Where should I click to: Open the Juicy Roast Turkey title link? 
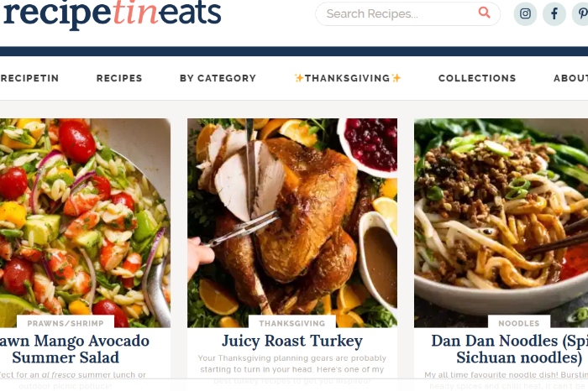[x=292, y=341]
